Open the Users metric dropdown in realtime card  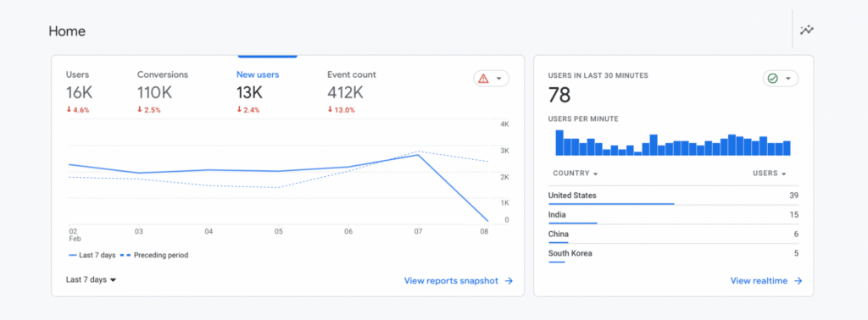point(770,173)
